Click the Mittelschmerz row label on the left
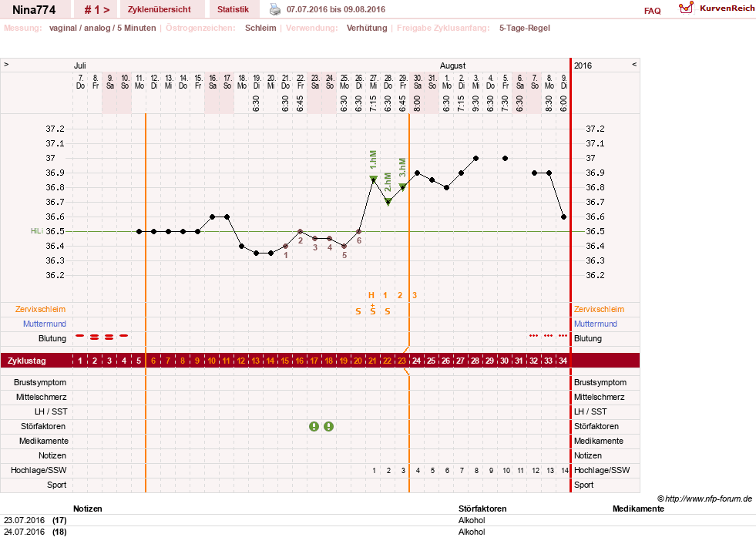Image resolution: width=756 pixels, height=554 pixels. [x=42, y=398]
